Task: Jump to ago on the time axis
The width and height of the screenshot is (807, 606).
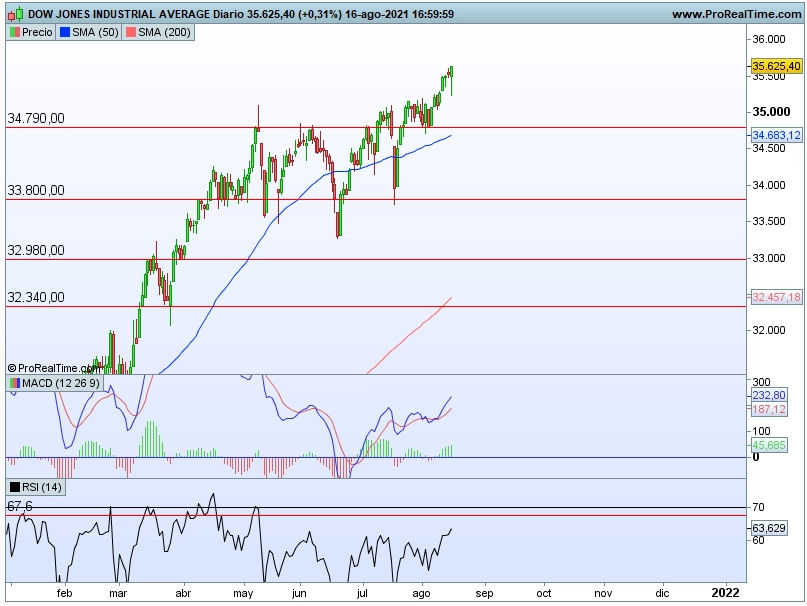Action: (421, 593)
